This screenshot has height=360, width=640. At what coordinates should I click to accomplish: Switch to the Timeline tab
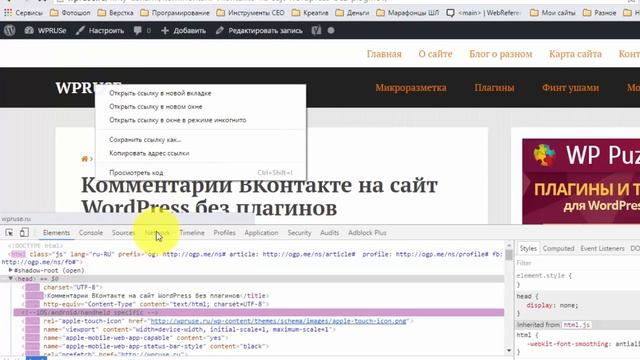(192, 233)
